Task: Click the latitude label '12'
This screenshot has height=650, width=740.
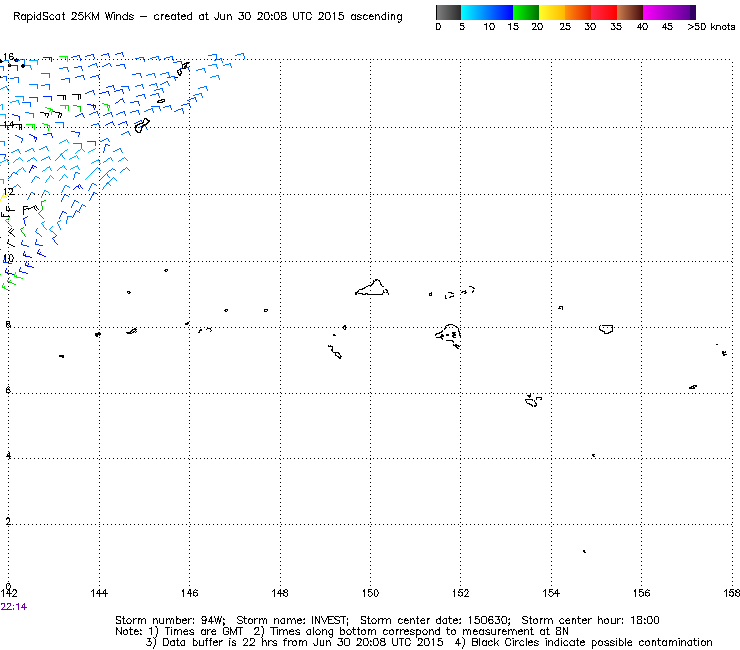Action: coord(8,192)
